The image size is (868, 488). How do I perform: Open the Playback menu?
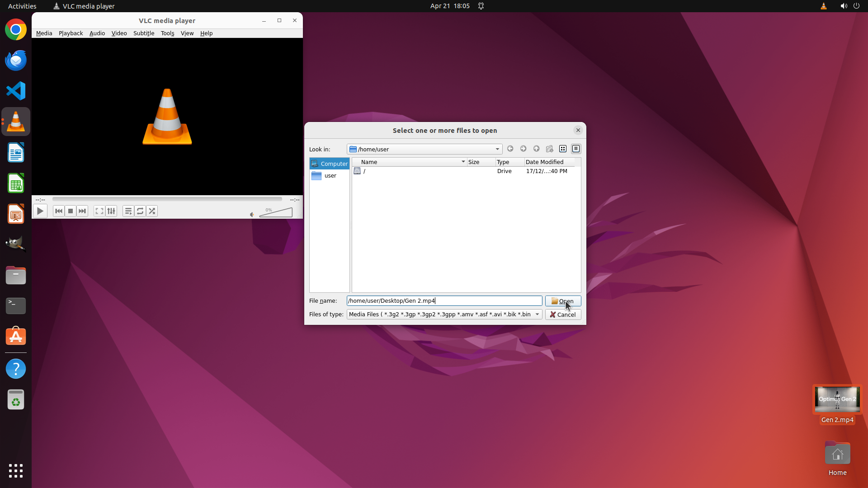(71, 33)
